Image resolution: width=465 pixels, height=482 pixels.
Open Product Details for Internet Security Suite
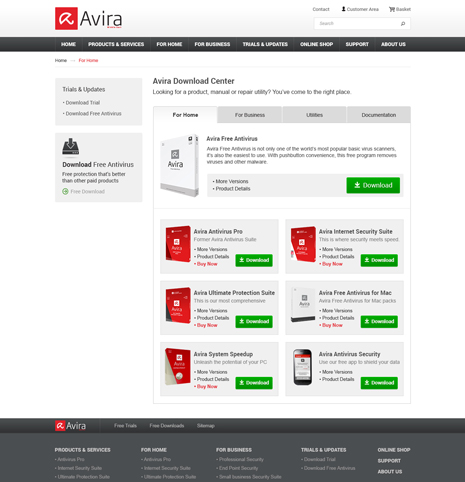[x=338, y=257]
